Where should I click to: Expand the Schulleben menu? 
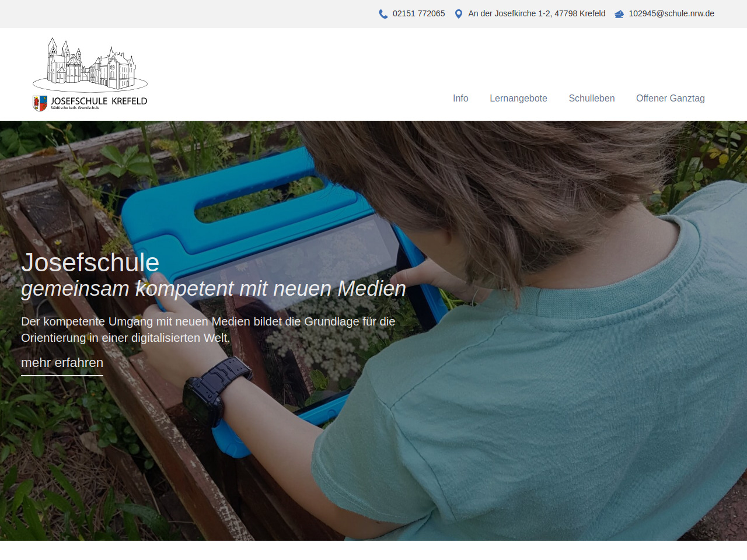click(x=592, y=98)
